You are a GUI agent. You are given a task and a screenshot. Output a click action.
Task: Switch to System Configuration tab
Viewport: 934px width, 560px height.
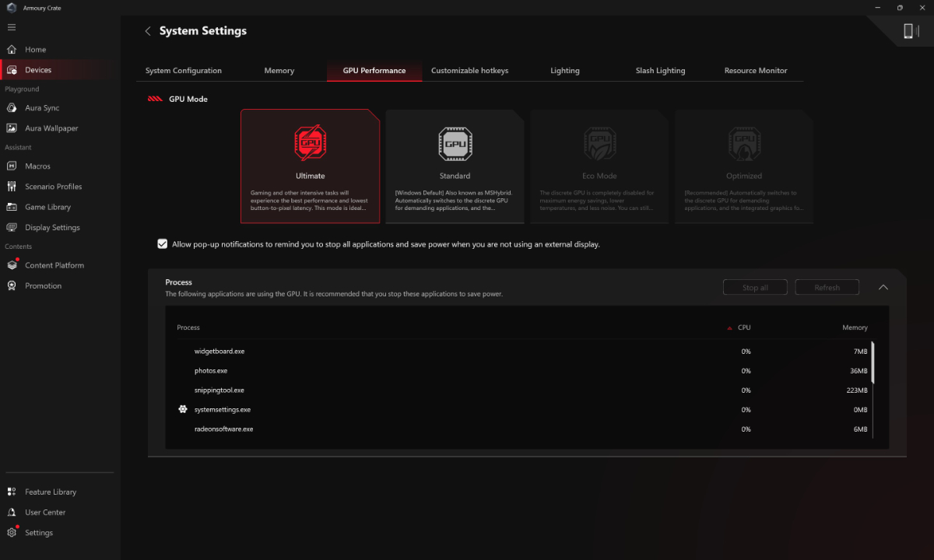tap(184, 71)
